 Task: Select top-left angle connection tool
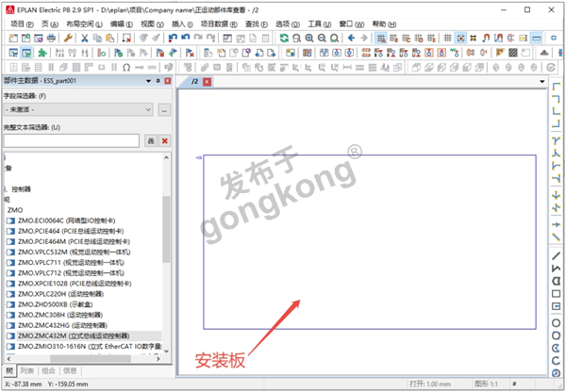(556, 86)
